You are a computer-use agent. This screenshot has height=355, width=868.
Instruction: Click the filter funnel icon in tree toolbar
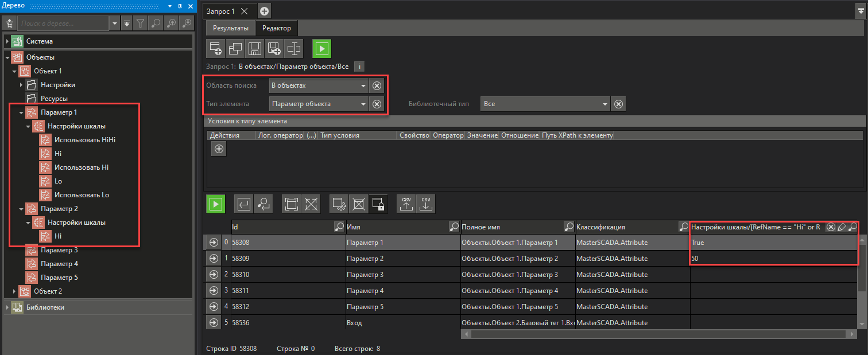(x=140, y=24)
